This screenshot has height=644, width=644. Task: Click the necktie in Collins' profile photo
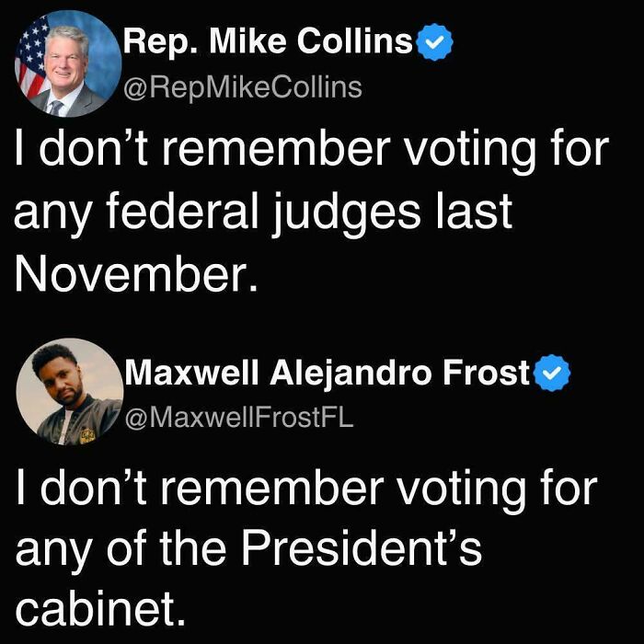pos(55,108)
